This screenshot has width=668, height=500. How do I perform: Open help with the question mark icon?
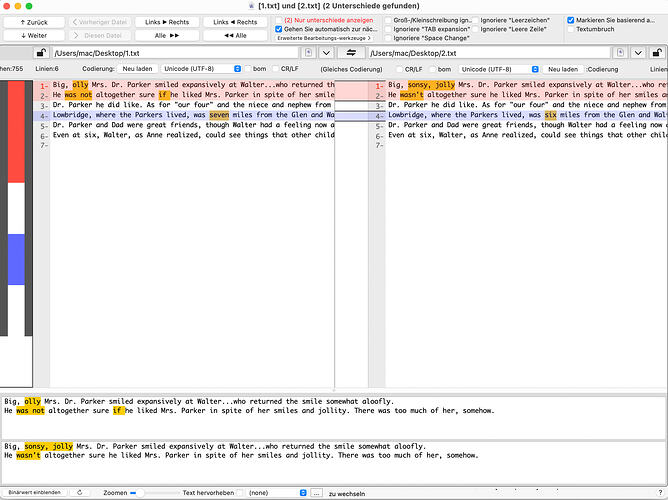click(x=660, y=492)
